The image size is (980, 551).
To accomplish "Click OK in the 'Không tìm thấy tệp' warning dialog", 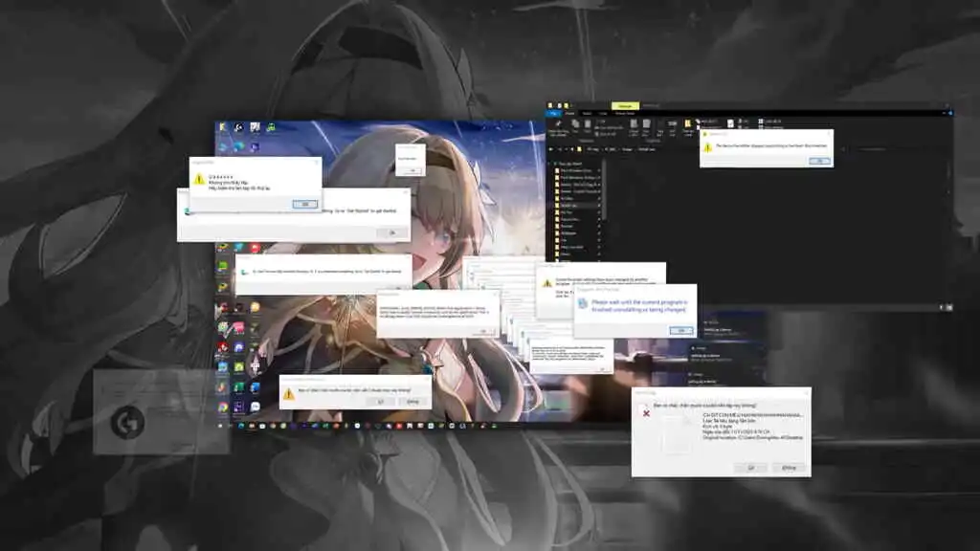I will (305, 205).
